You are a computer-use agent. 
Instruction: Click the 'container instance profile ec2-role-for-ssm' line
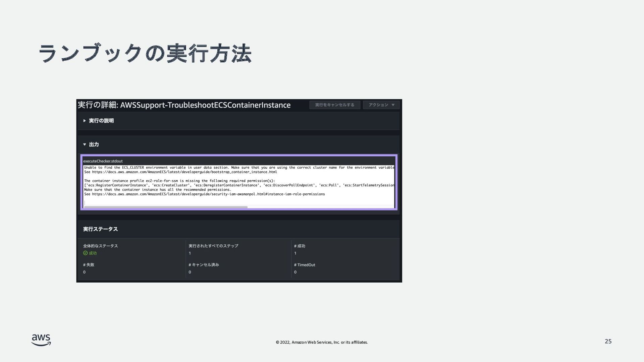coord(179,181)
